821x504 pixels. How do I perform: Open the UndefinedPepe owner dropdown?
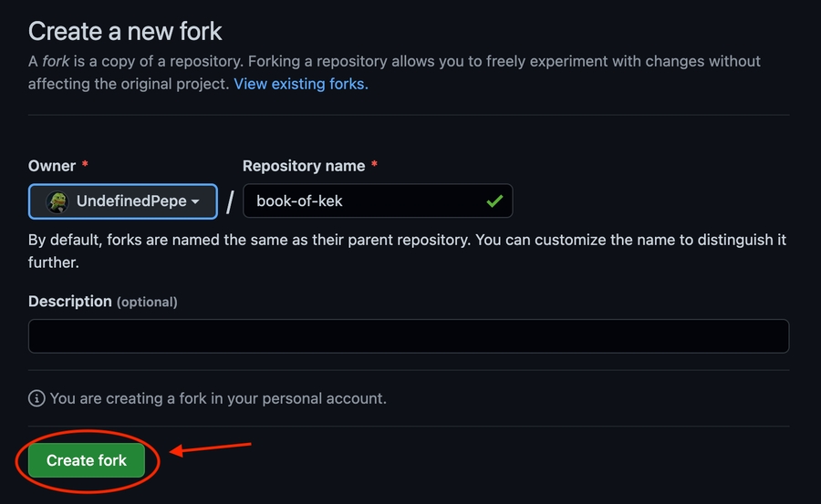click(123, 201)
